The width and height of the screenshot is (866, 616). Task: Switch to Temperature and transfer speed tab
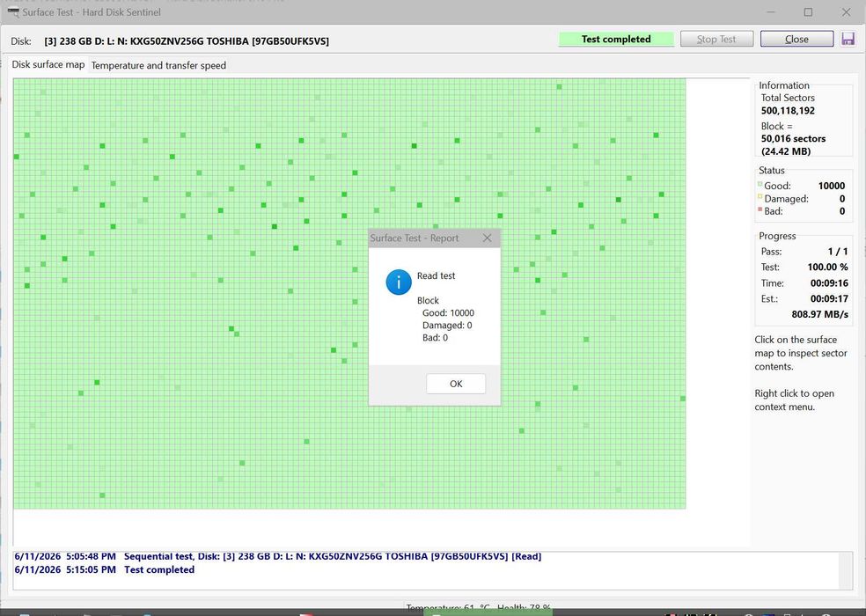click(x=158, y=65)
